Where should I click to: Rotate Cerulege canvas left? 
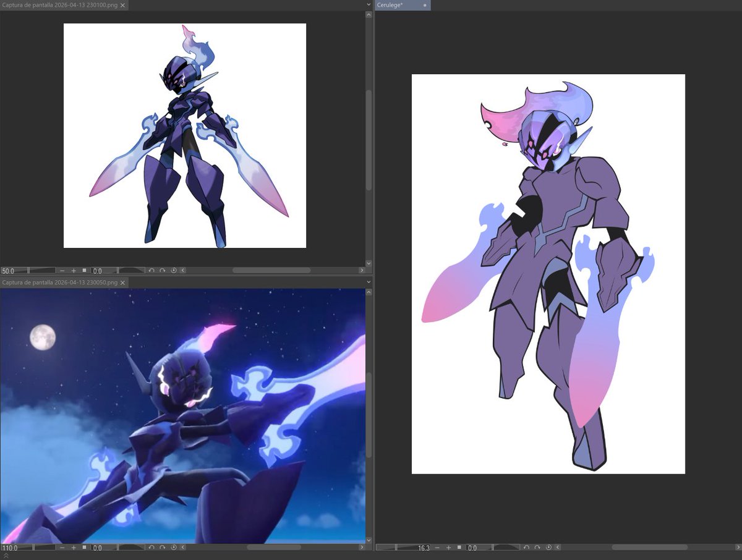click(527, 548)
